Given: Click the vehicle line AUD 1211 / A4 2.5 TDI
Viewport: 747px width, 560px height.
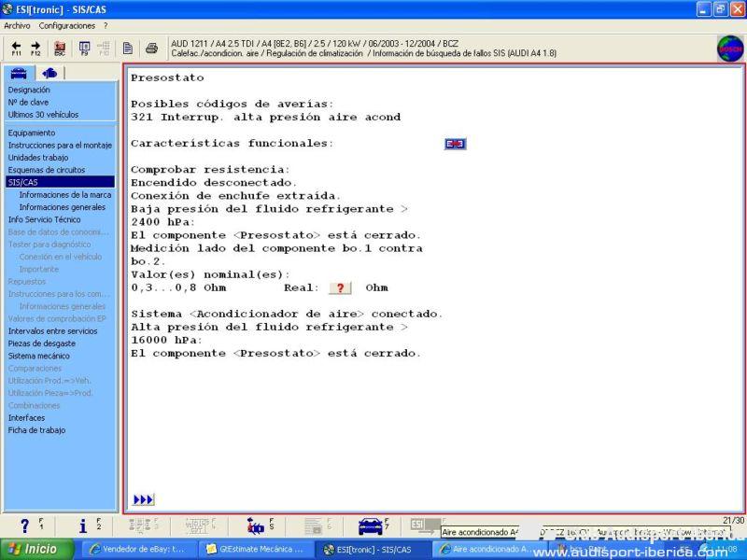Looking at the screenshot, I should [315, 43].
